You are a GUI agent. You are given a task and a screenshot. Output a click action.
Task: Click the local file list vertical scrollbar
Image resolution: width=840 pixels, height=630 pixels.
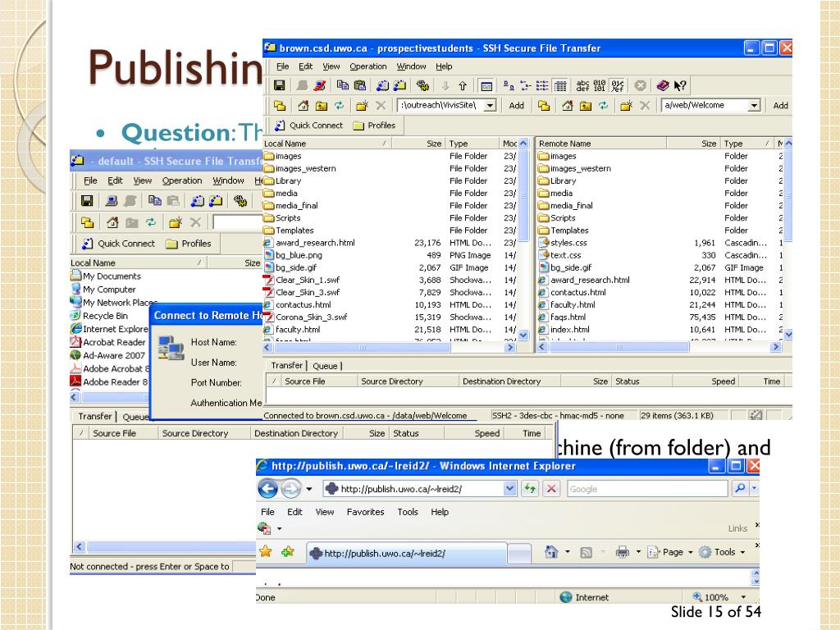click(x=523, y=239)
